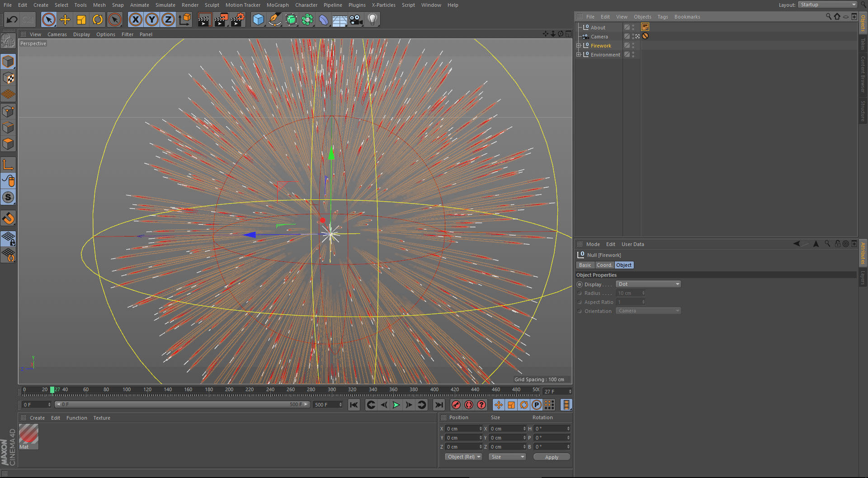Open the MoGraph menu
The height and width of the screenshot is (478, 868).
[x=278, y=5]
